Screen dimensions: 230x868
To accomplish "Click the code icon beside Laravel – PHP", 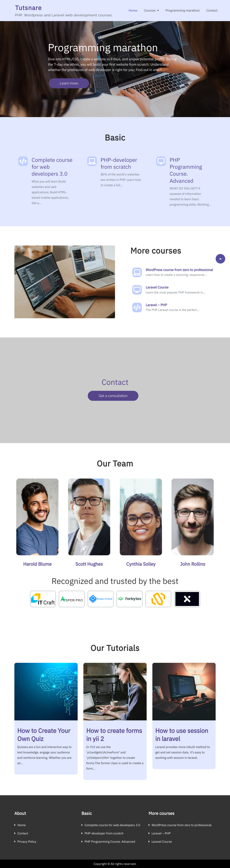I will [137, 307].
